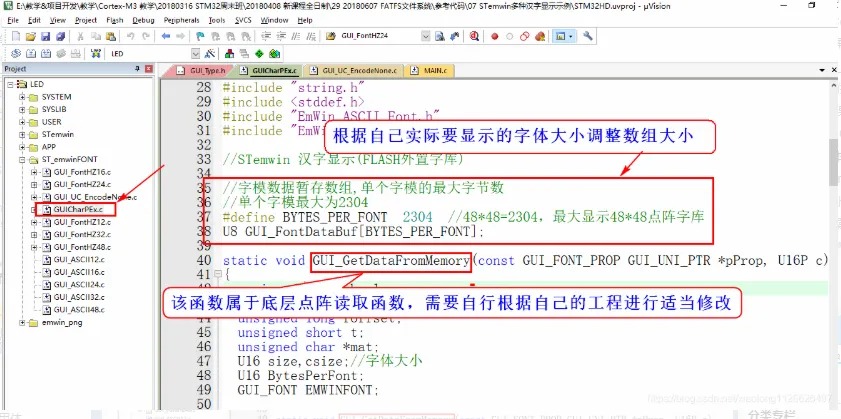Open the Peripherals menu

(x=181, y=20)
